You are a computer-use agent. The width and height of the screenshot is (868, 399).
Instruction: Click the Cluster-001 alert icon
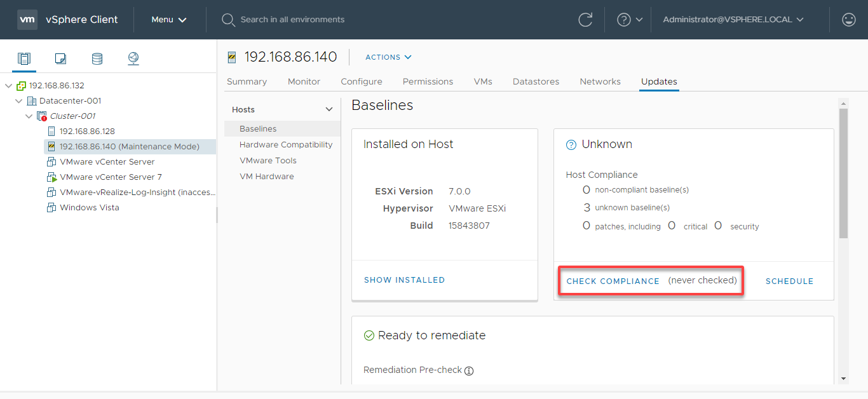42,116
